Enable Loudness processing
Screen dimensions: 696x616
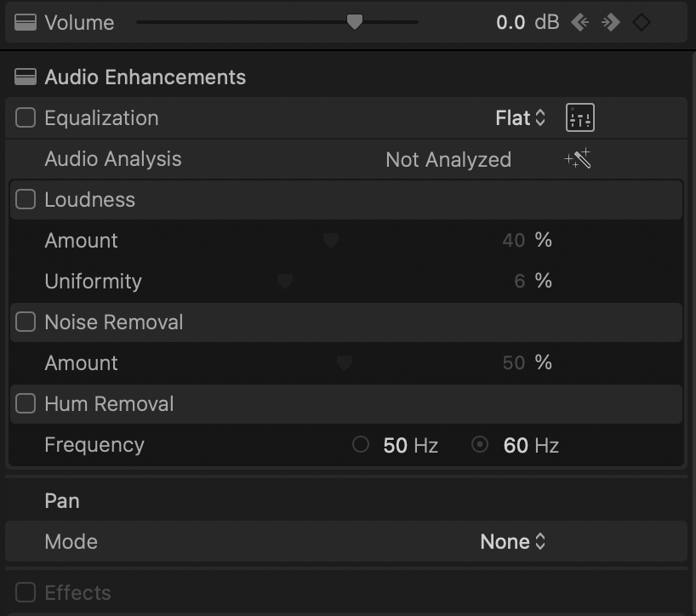pos(25,200)
